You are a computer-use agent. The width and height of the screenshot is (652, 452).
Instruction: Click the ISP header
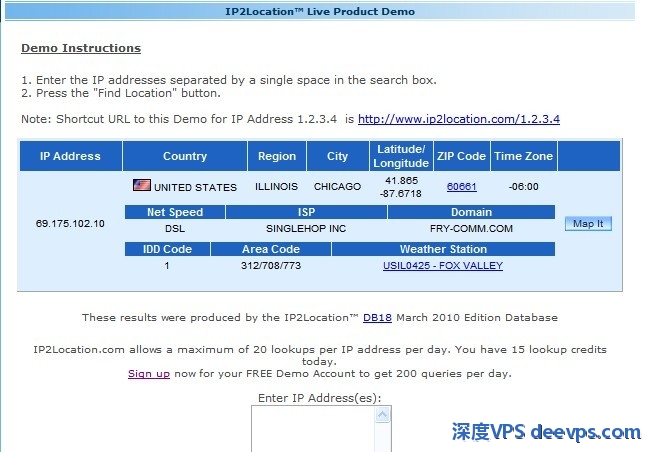coord(306,212)
